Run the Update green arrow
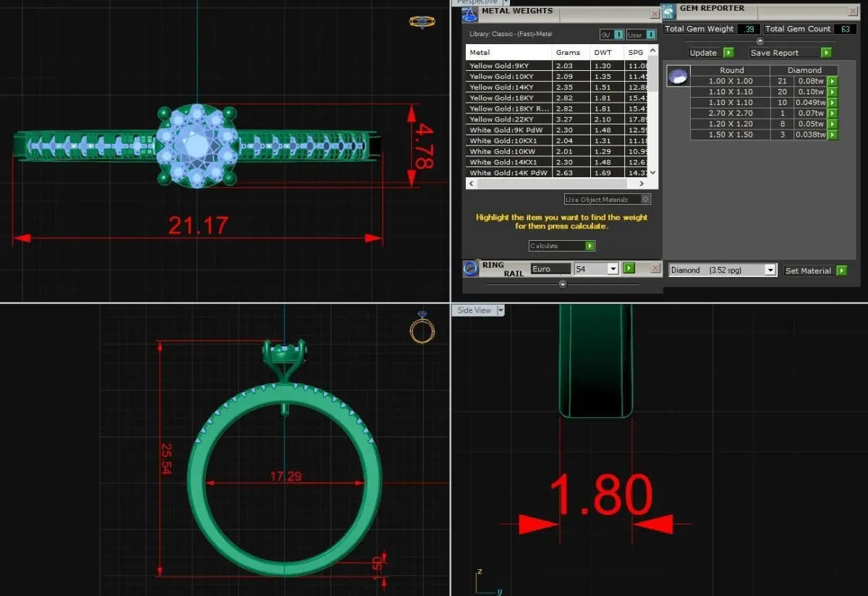This screenshot has width=868, height=596. 728,53
